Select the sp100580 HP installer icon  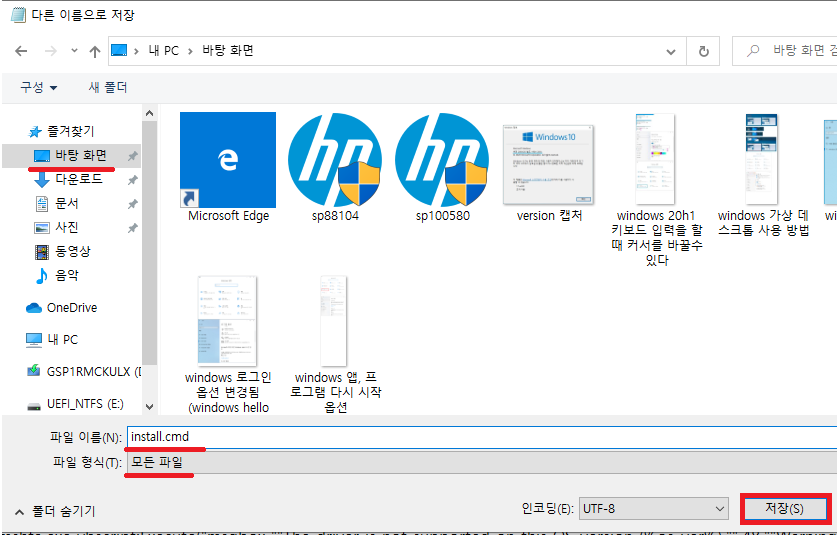pyautogui.click(x=442, y=160)
